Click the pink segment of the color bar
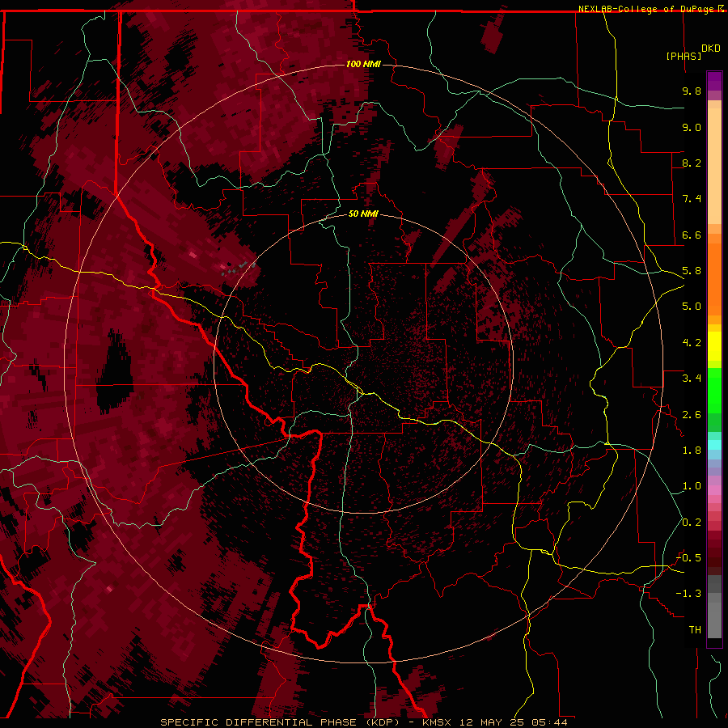 click(714, 490)
